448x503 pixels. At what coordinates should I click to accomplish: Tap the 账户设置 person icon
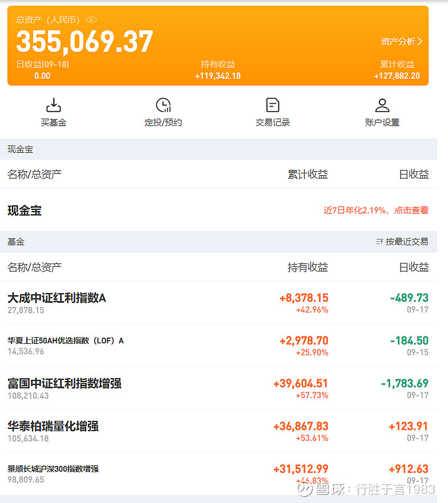coord(382,105)
